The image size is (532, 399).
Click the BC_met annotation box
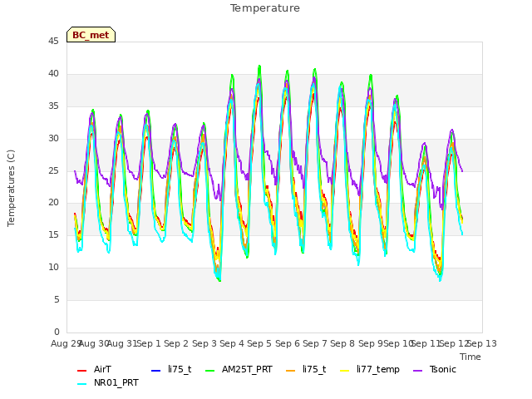(91, 35)
